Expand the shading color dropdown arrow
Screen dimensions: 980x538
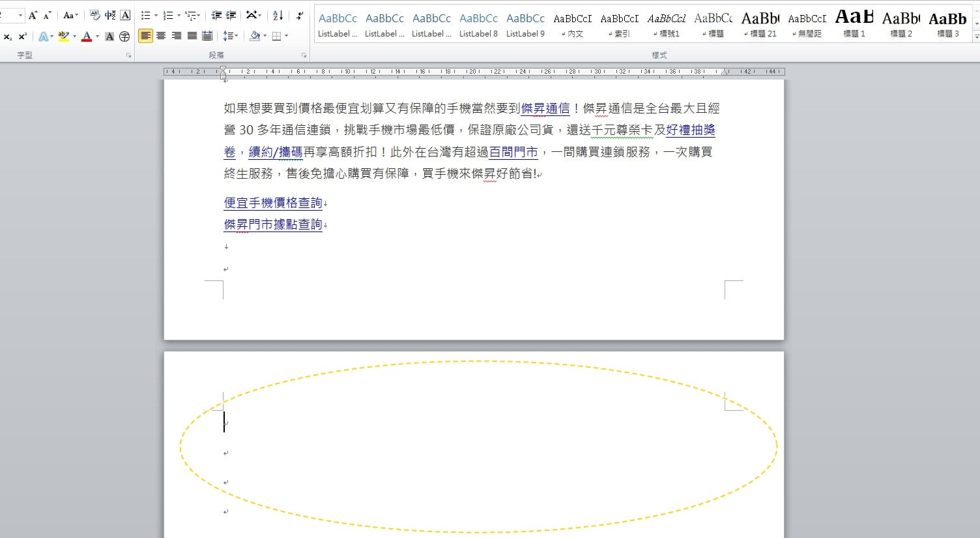tap(265, 37)
